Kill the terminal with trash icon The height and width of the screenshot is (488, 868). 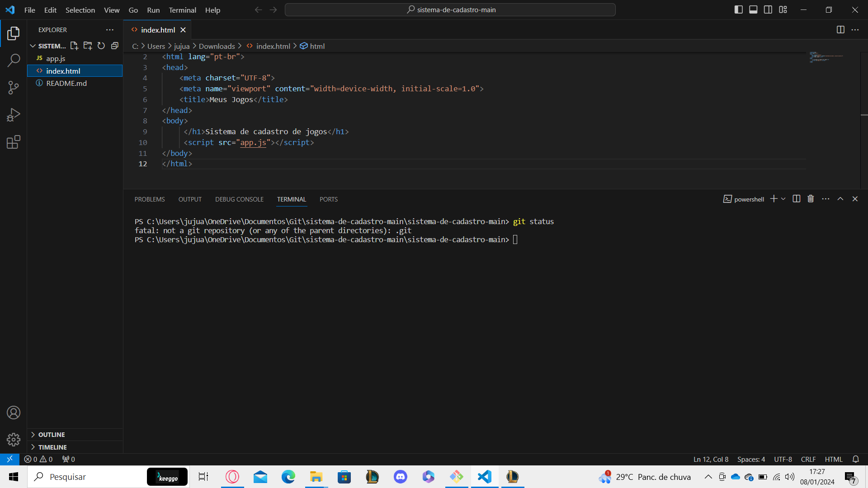(x=811, y=199)
